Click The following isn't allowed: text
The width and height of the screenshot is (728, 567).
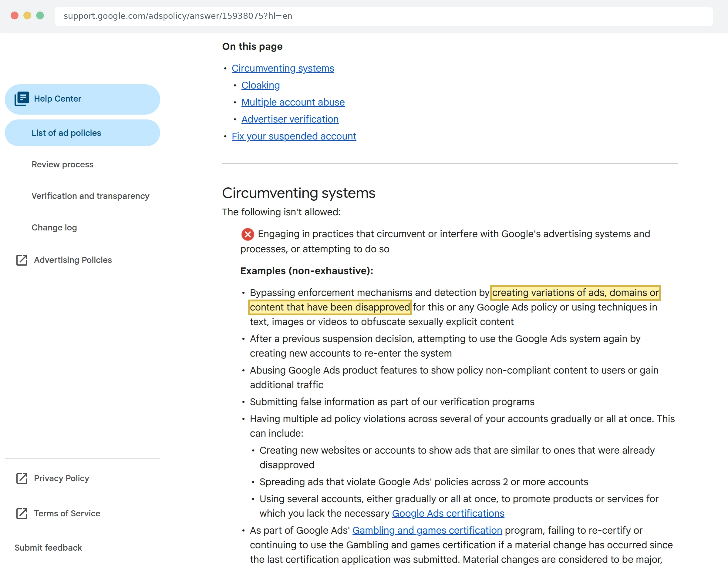[281, 212]
